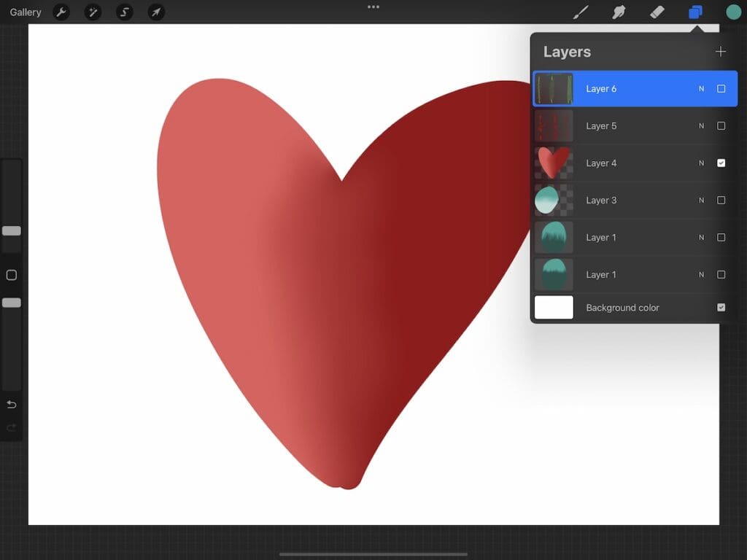This screenshot has height=560, width=747.
Task: Open the Actions wrench menu
Action: [62, 12]
